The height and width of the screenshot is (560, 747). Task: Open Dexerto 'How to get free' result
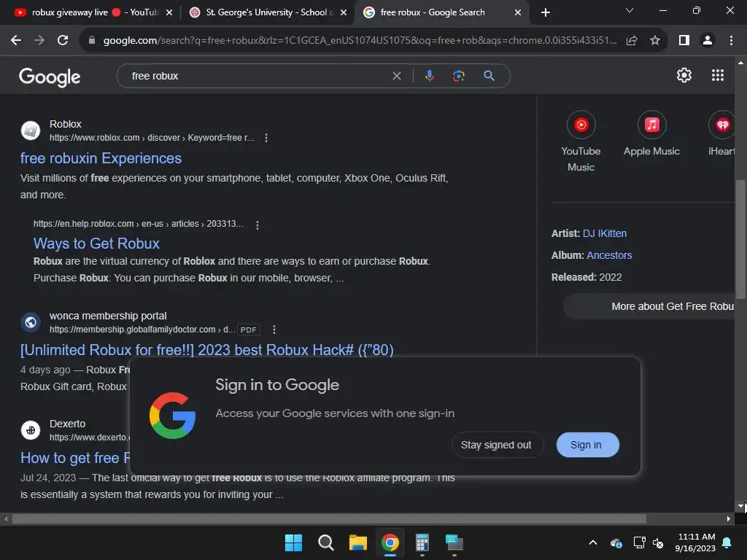[x=75, y=458]
